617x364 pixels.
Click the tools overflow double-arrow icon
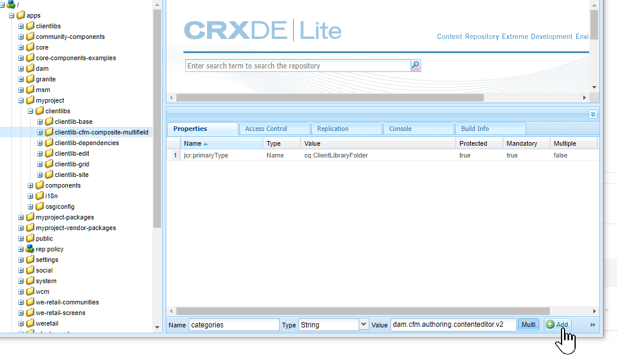(593, 324)
